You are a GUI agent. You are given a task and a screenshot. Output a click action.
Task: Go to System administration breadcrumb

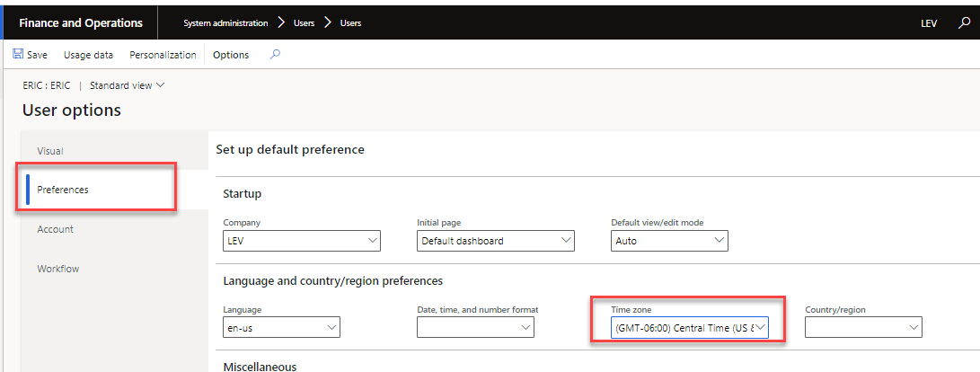click(225, 23)
